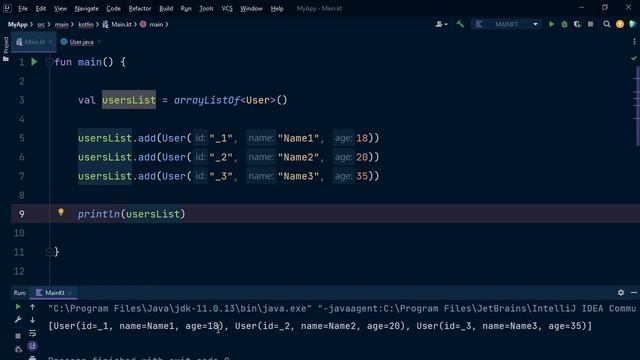Open the Code menu
This screenshot has height=360, width=640.
[113, 8]
